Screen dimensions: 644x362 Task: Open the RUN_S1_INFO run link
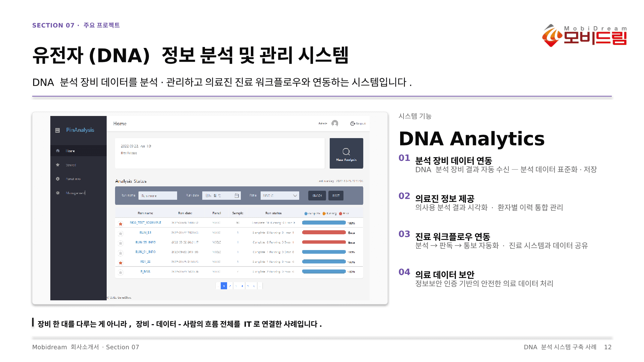pos(146,252)
